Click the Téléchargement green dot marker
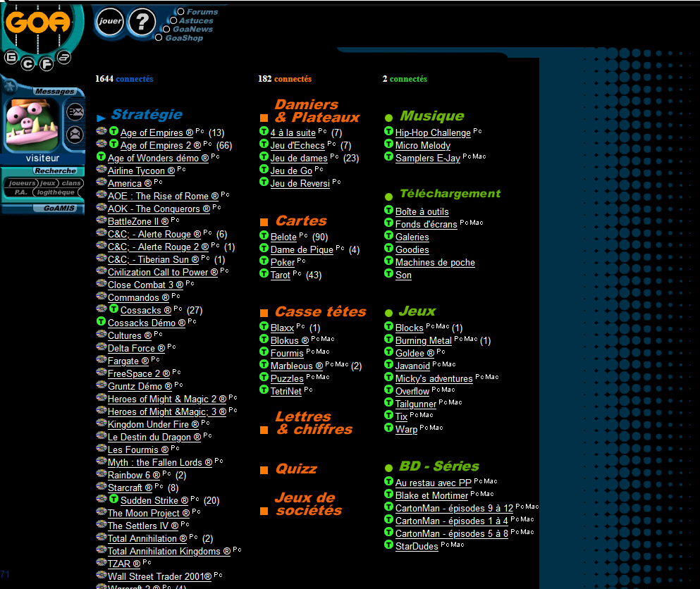This screenshot has width=700, height=589. point(389,197)
